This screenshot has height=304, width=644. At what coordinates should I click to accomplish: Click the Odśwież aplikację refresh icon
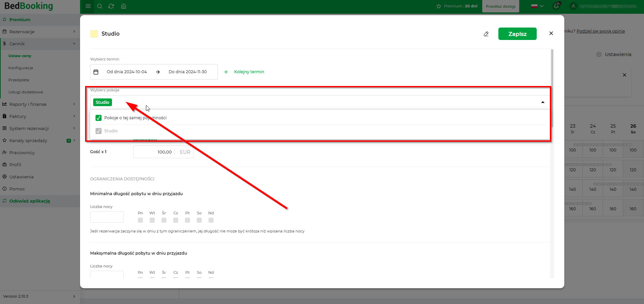4,201
